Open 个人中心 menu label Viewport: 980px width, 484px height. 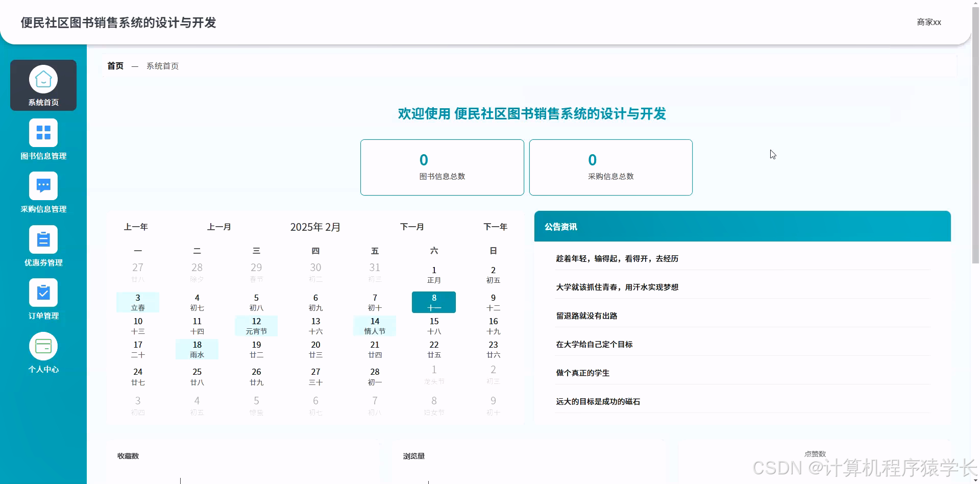coord(43,370)
